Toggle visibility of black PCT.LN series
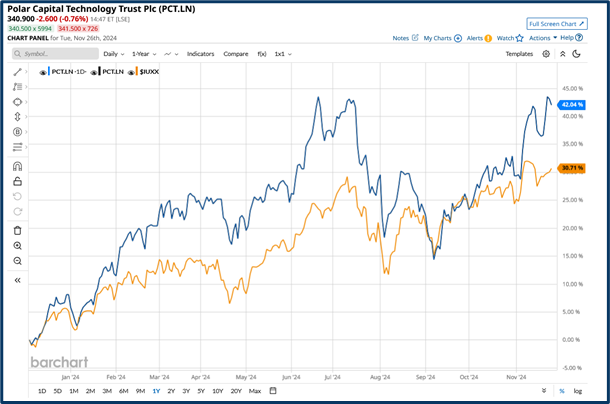The width and height of the screenshot is (610, 404). (x=94, y=72)
